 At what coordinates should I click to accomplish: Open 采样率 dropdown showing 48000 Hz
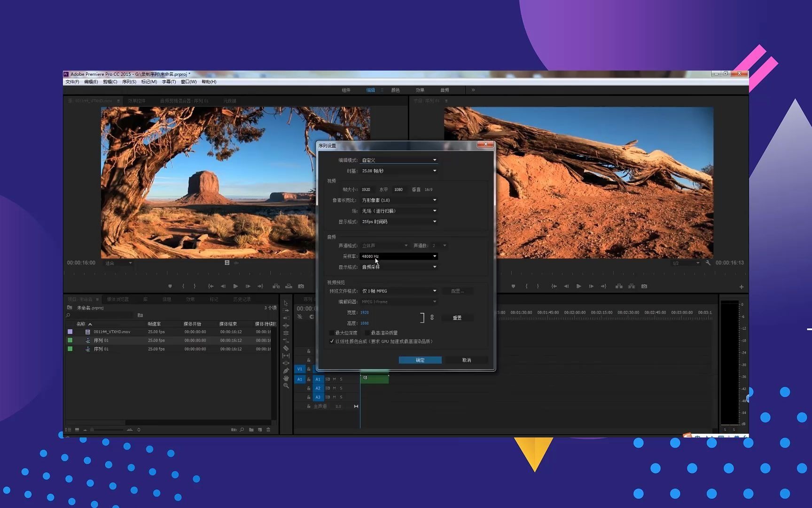coord(399,256)
